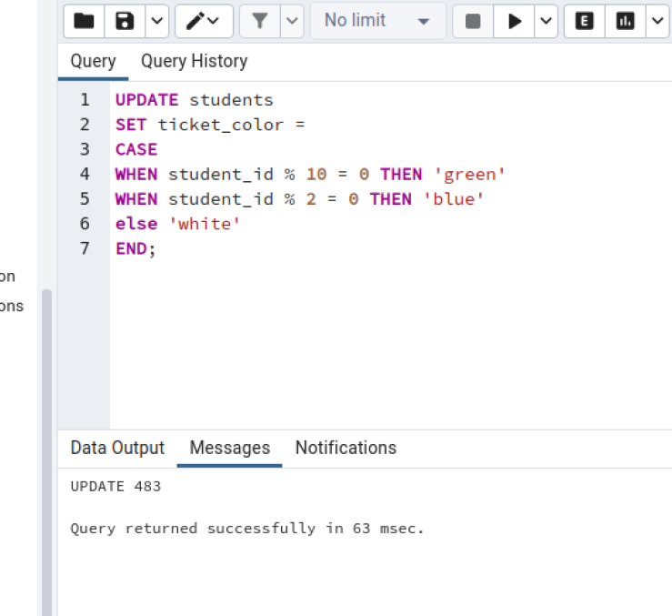Click the CASE keyword on line 3
This screenshot has height=616, width=672.
pos(136,150)
